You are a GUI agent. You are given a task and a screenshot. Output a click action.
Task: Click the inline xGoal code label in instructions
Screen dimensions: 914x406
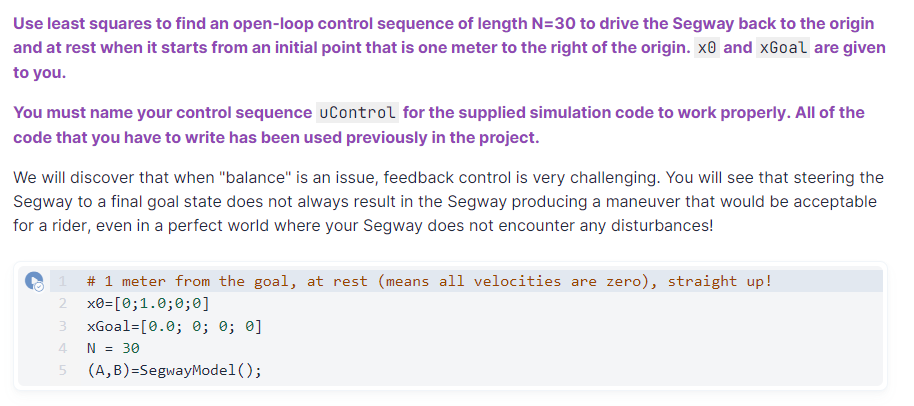point(783,48)
